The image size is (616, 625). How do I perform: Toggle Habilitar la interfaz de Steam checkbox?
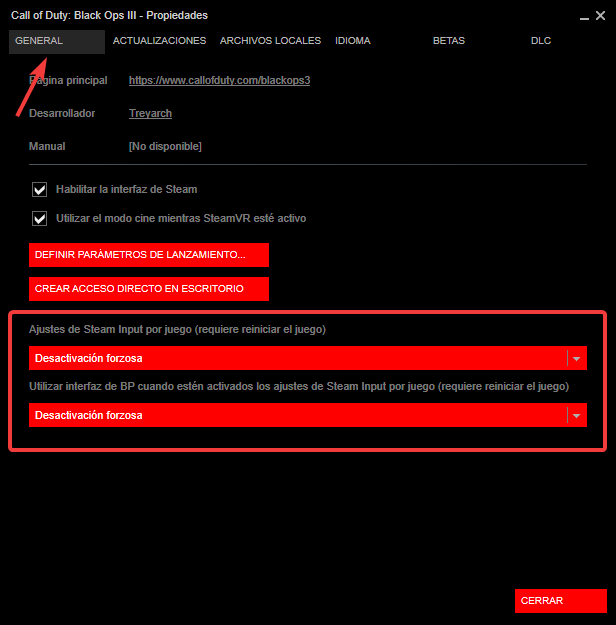click(x=39, y=189)
